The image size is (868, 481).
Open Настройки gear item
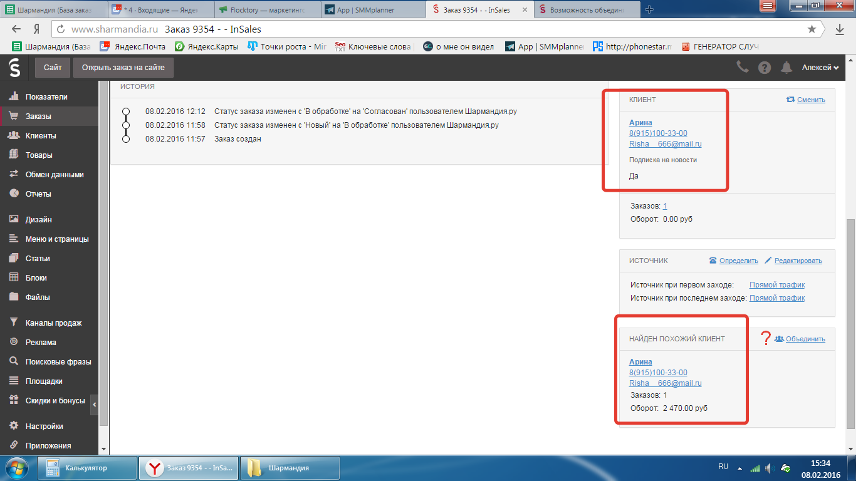tap(44, 427)
